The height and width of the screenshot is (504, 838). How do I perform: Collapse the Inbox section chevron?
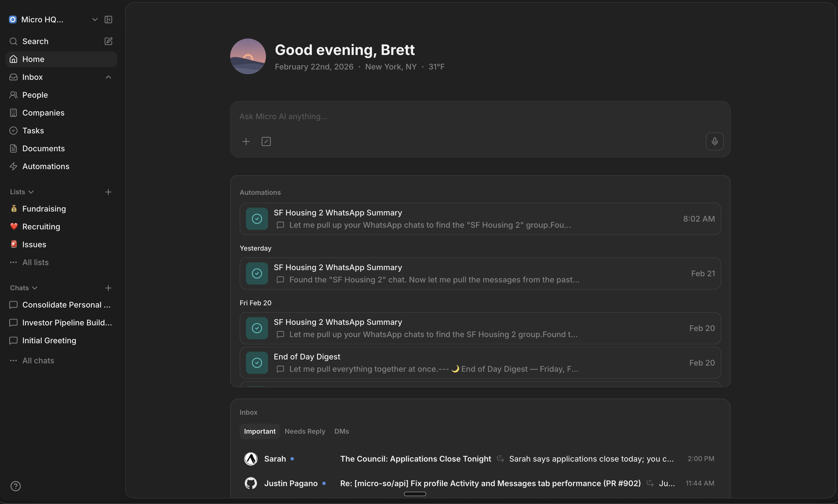108,77
